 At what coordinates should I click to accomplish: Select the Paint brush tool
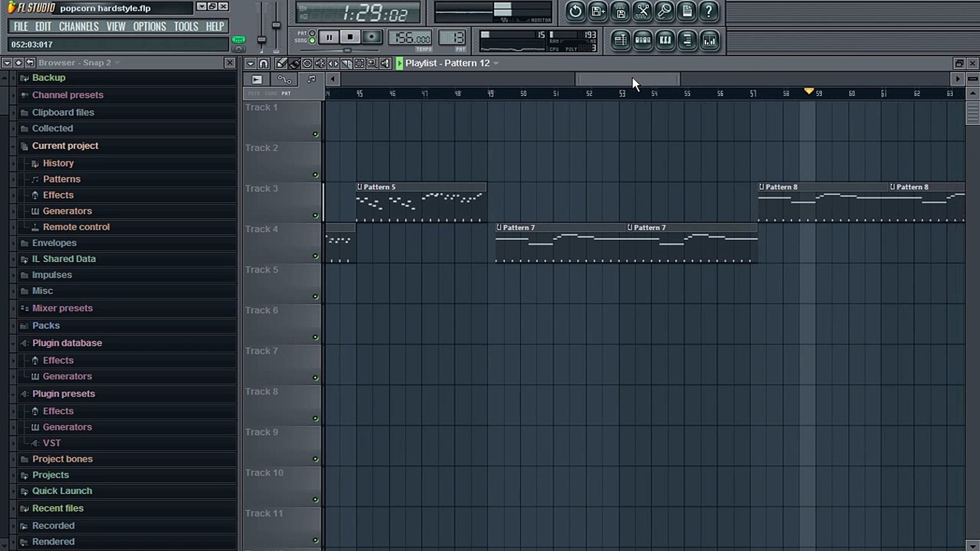point(294,63)
